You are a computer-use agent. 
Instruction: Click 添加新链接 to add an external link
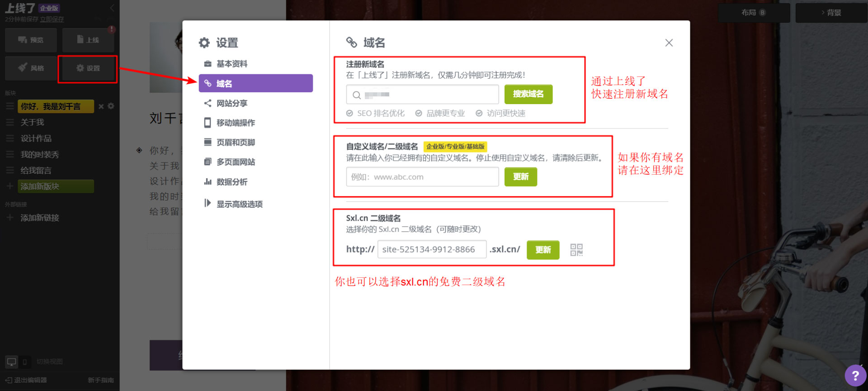(x=40, y=218)
